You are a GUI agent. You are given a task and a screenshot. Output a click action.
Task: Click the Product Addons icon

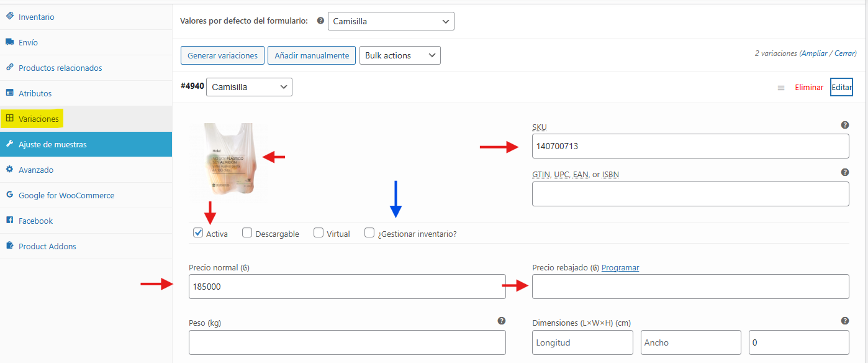pyautogui.click(x=9, y=246)
